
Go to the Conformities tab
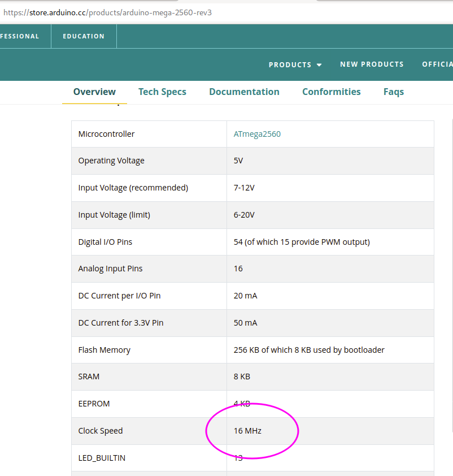point(332,92)
